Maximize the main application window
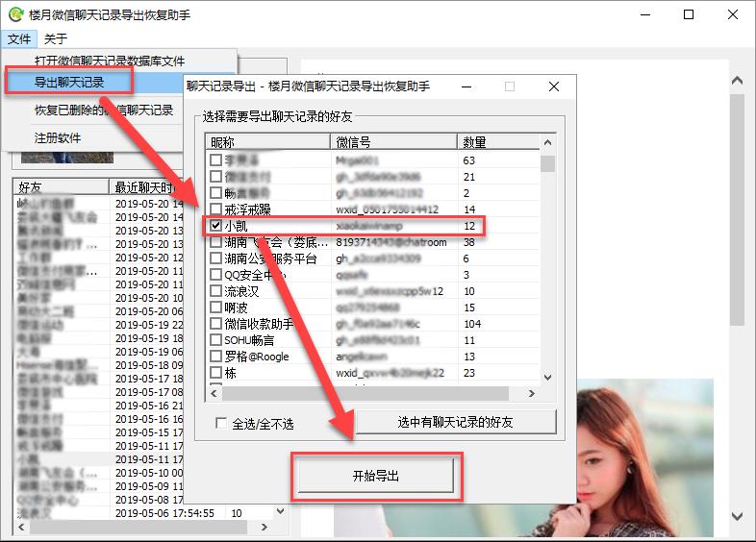Image resolution: width=756 pixels, height=542 pixels. 689,15
